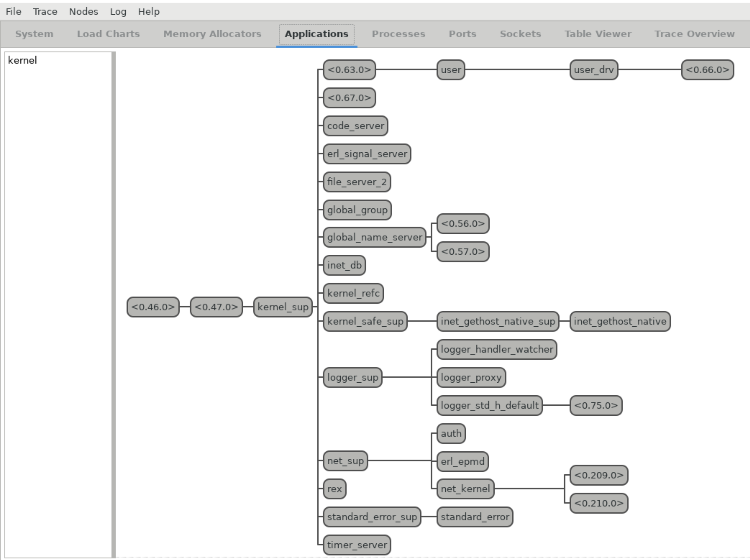Select the logger_std_h_default node

pos(490,405)
